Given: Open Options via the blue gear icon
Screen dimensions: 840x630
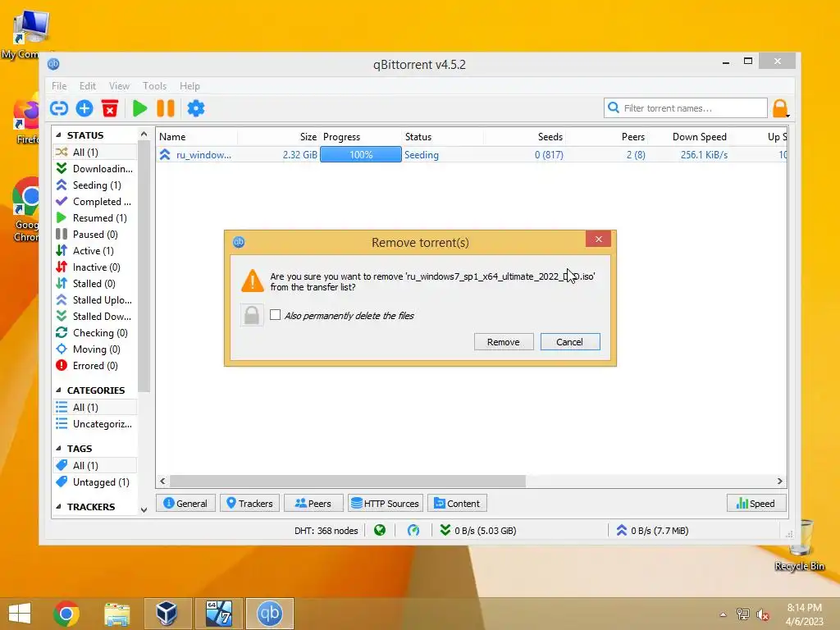Looking at the screenshot, I should pyautogui.click(x=195, y=108).
